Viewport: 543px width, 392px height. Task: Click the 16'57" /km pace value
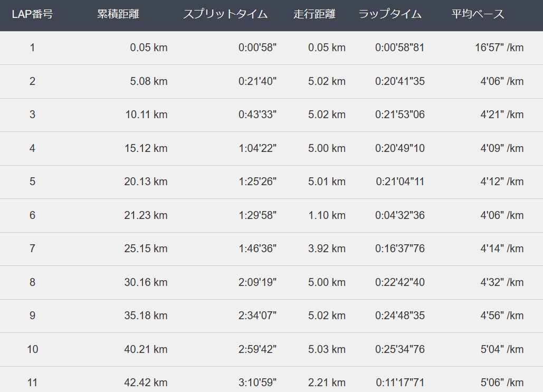point(499,47)
